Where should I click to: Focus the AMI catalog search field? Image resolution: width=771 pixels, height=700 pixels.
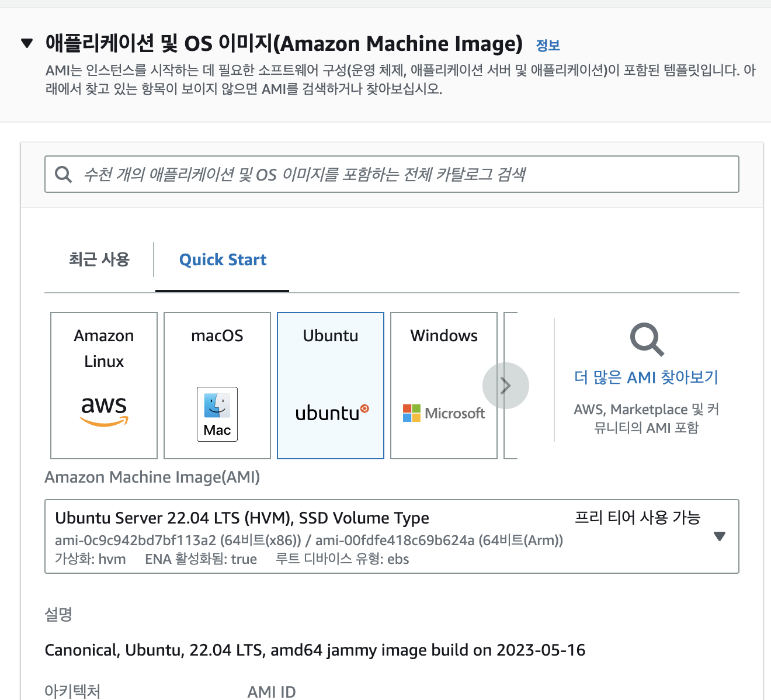pyautogui.click(x=392, y=174)
